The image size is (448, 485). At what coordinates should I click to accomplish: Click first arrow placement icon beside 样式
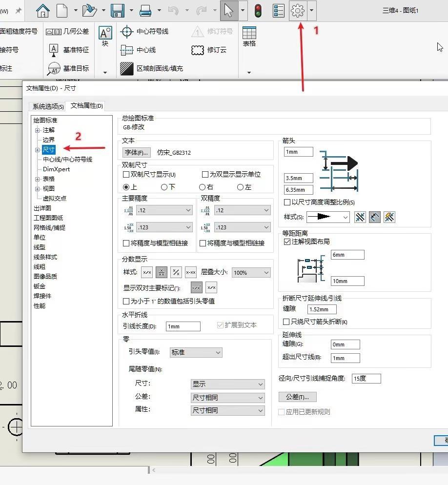[x=360, y=217]
